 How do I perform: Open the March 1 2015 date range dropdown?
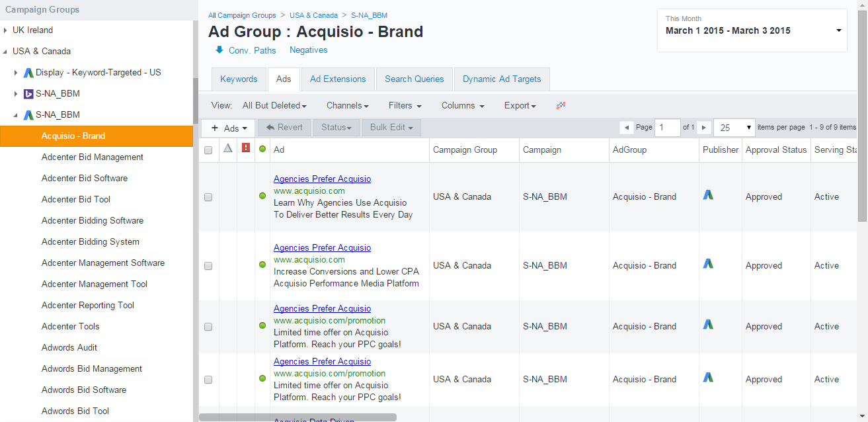pyautogui.click(x=752, y=30)
